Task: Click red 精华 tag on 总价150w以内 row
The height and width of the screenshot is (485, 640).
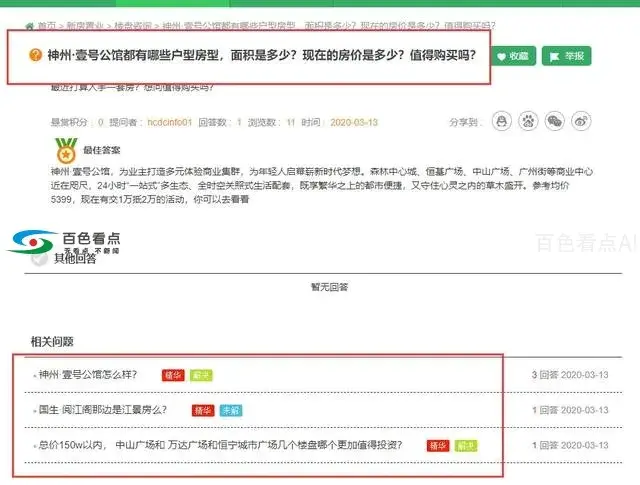Action: point(438,446)
